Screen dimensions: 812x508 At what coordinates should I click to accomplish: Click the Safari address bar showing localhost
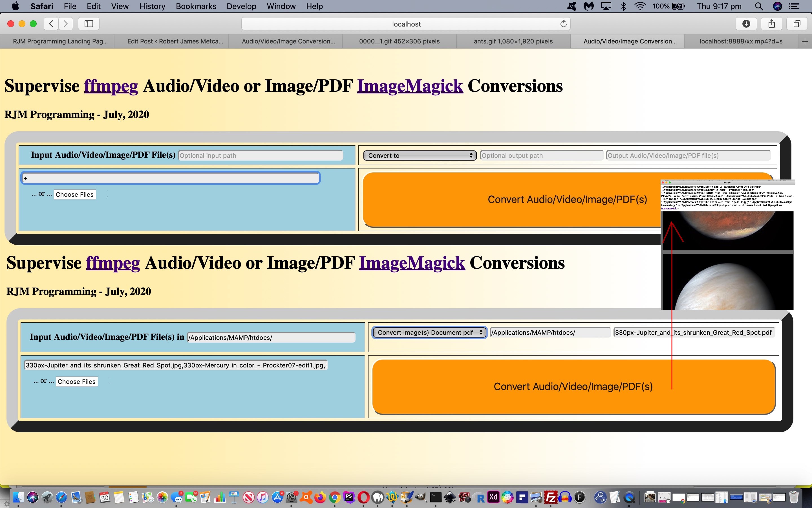[406, 24]
